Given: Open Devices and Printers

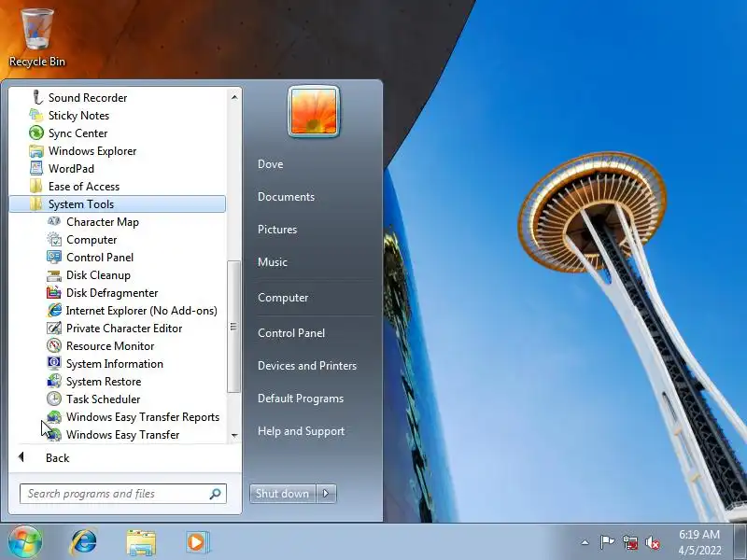Looking at the screenshot, I should (x=307, y=365).
